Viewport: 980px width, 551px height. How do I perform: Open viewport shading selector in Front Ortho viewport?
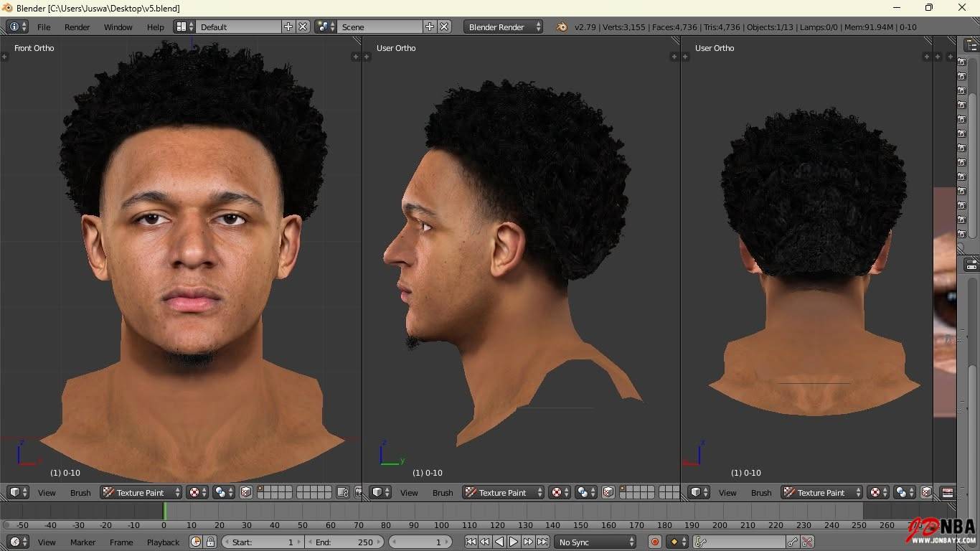point(197,492)
